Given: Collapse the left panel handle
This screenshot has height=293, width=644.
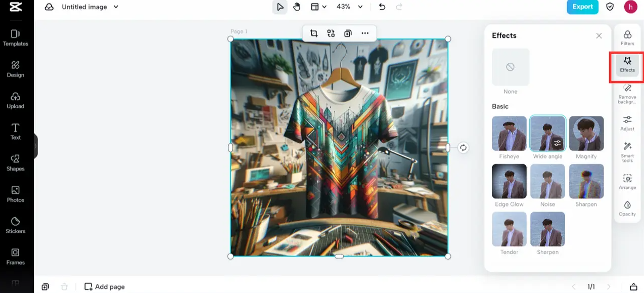Looking at the screenshot, I should [x=35, y=146].
